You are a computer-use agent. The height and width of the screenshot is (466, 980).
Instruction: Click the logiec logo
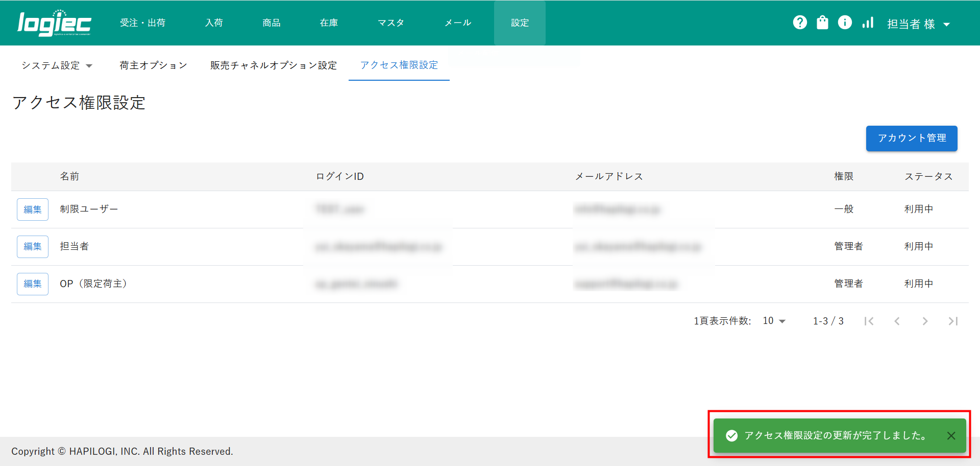click(54, 23)
